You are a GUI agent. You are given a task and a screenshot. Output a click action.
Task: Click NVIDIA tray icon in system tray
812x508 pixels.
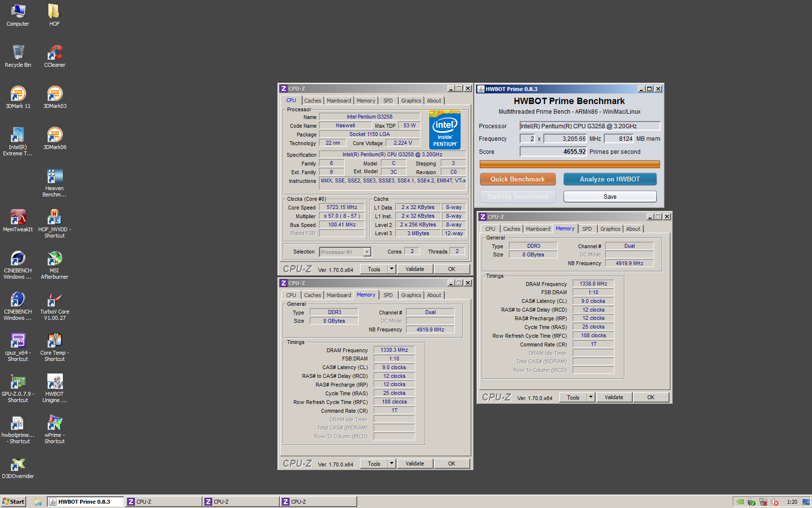click(x=740, y=502)
